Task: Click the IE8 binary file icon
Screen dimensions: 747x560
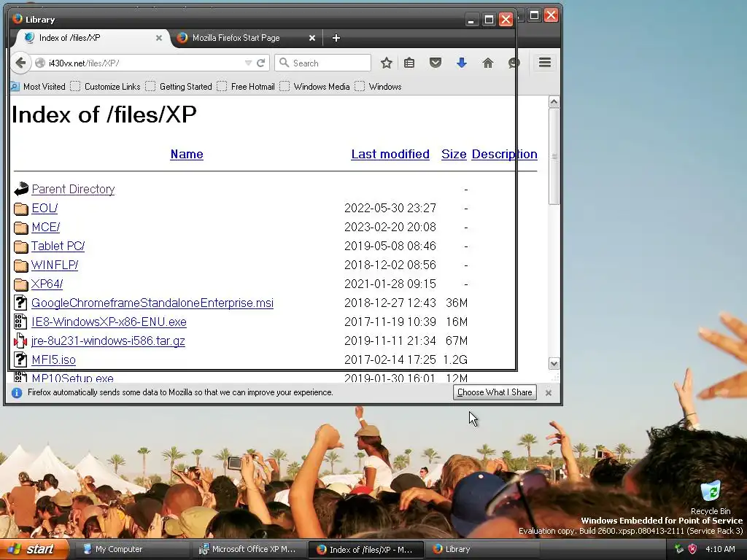Action: coord(20,322)
